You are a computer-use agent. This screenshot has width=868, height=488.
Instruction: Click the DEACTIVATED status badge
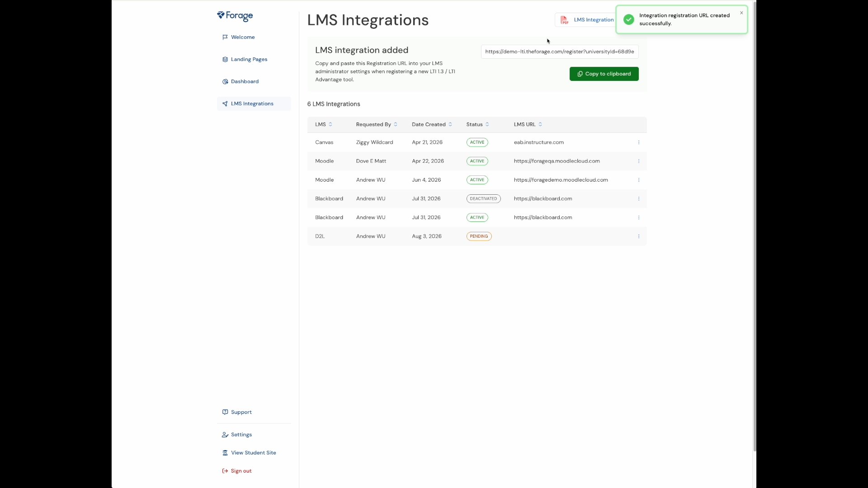[x=483, y=199]
